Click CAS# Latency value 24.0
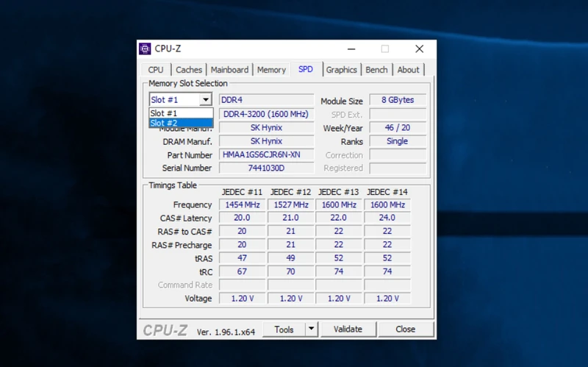This screenshot has height=367, width=588. (x=387, y=218)
